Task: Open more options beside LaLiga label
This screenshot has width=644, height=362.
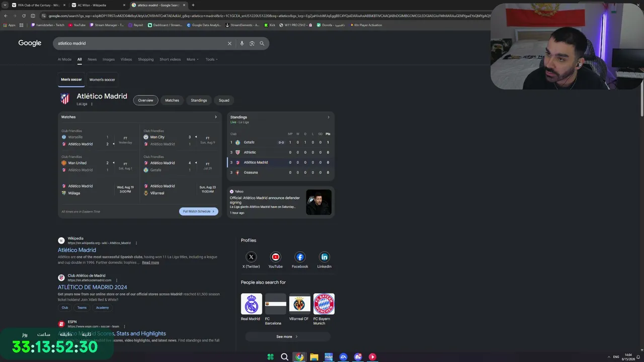Action: coord(92,104)
